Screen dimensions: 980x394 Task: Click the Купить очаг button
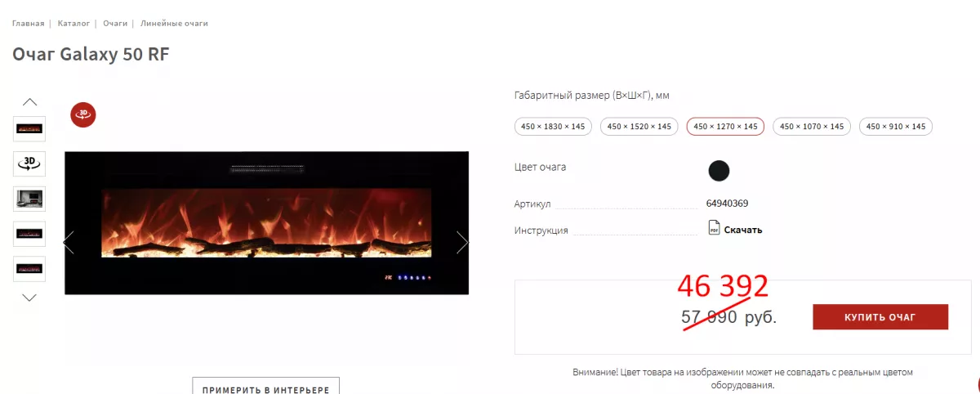pyautogui.click(x=880, y=317)
